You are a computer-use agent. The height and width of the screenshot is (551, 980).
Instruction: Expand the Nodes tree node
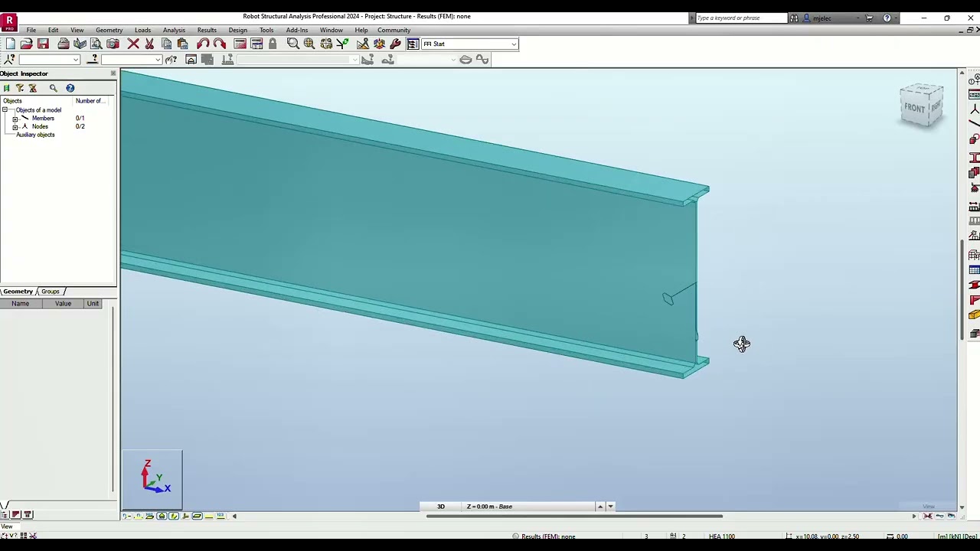15,127
